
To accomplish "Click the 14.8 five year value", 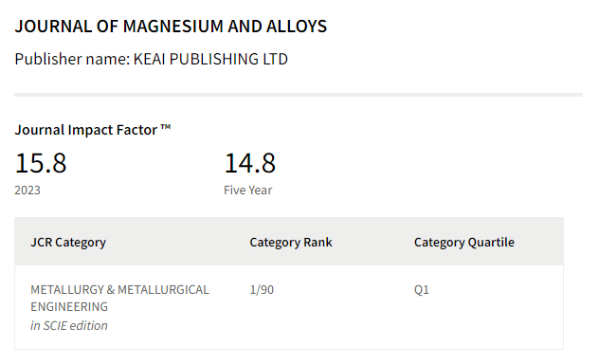I will click(249, 163).
